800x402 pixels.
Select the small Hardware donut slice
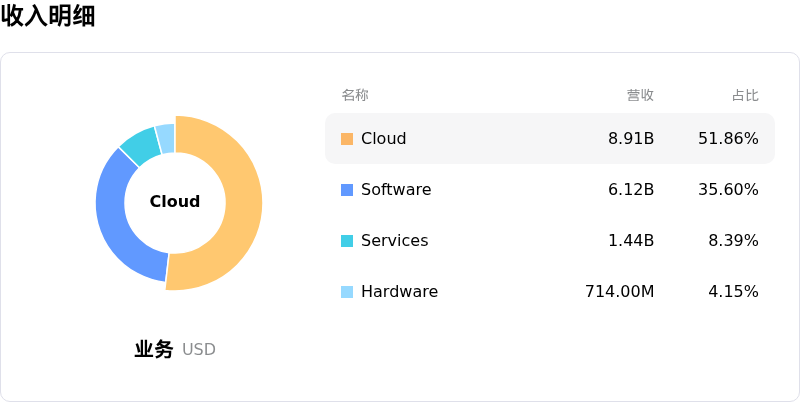pos(166,136)
